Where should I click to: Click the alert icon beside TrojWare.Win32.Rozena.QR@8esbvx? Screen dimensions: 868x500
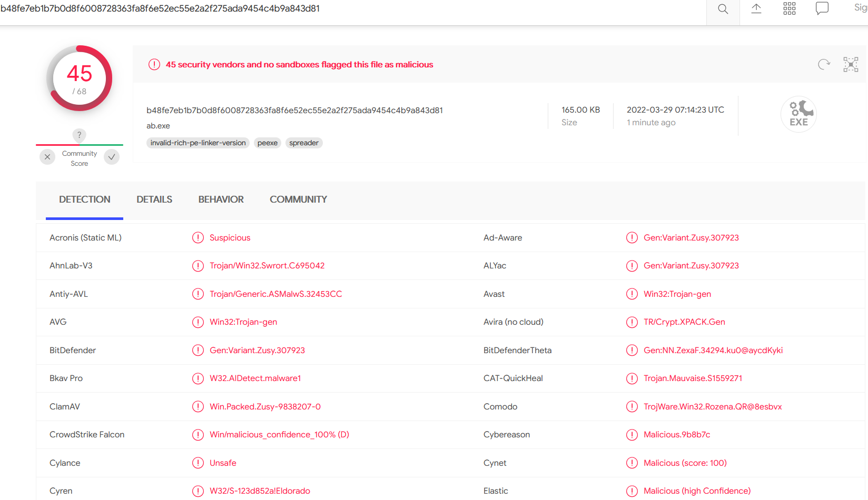click(x=632, y=407)
